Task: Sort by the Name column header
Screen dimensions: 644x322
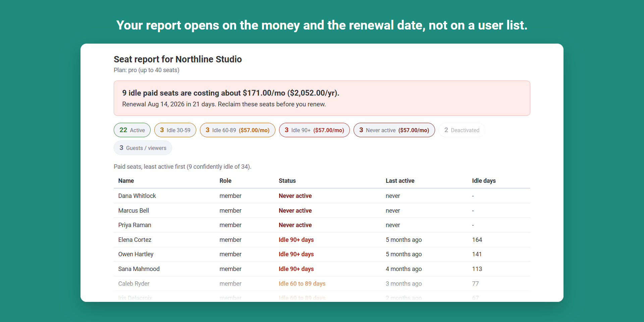Action: coord(126,181)
